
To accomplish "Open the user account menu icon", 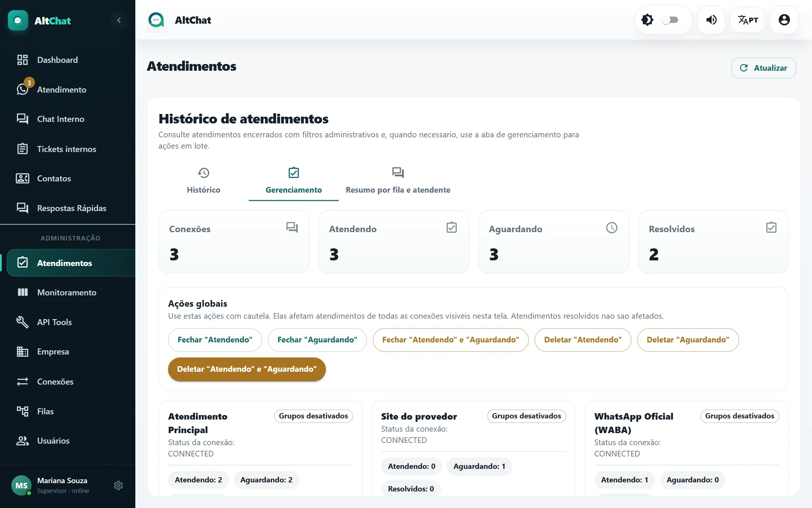I will [784, 20].
